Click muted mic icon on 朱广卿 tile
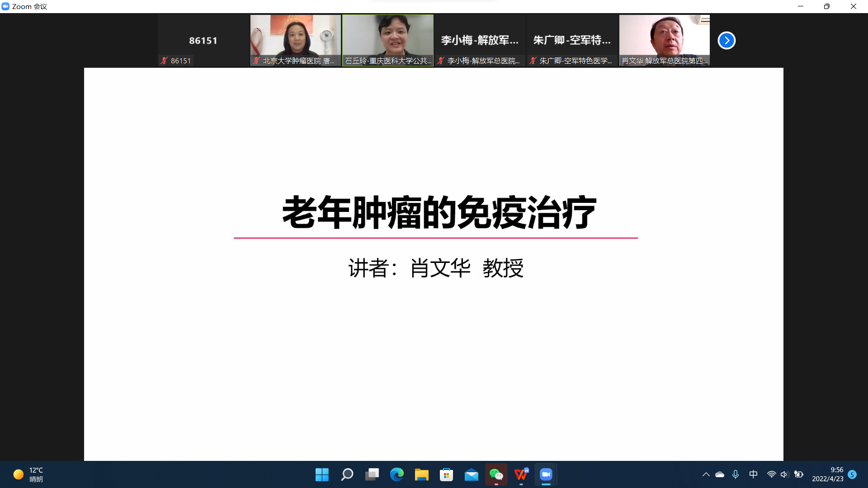This screenshot has height=488, width=868. point(533,61)
